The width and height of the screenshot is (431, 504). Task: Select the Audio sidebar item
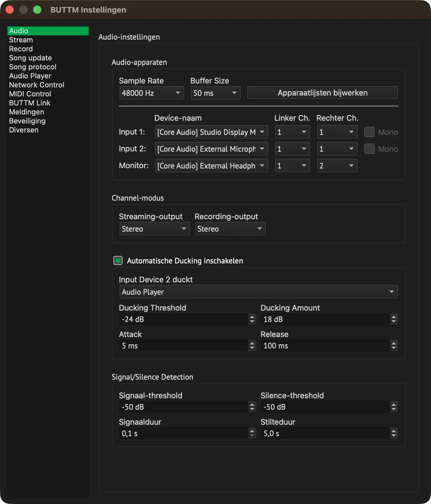pyautogui.click(x=48, y=31)
